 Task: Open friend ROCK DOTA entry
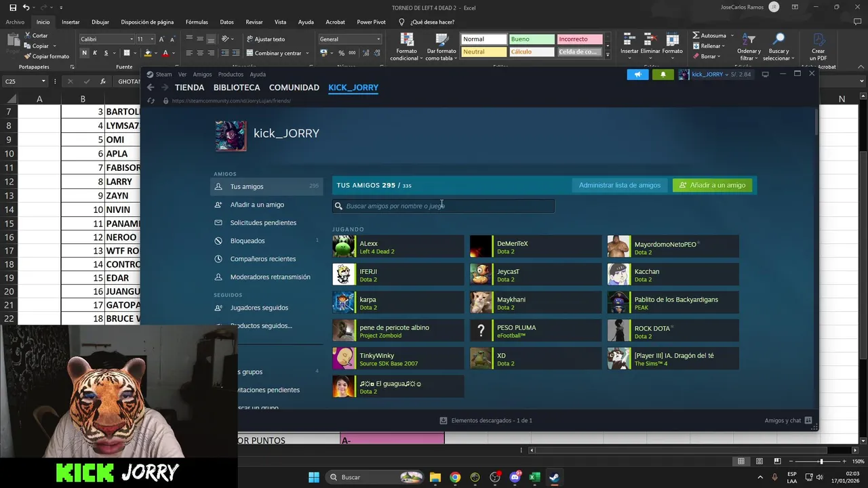pyautogui.click(x=673, y=331)
